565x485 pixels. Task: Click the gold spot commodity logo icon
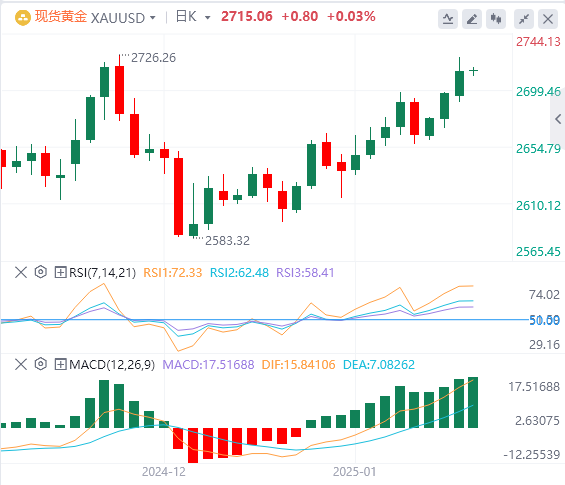tap(23, 18)
